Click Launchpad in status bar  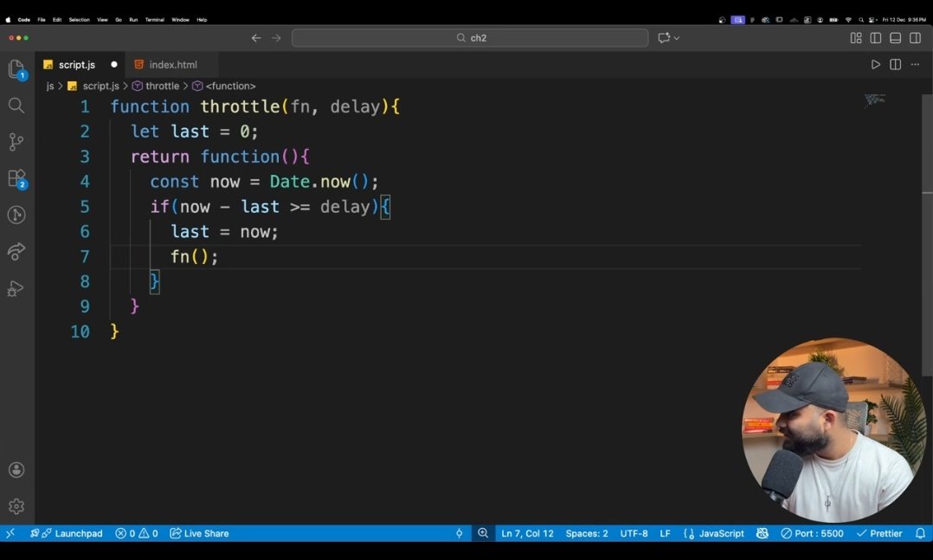pyautogui.click(x=66, y=533)
